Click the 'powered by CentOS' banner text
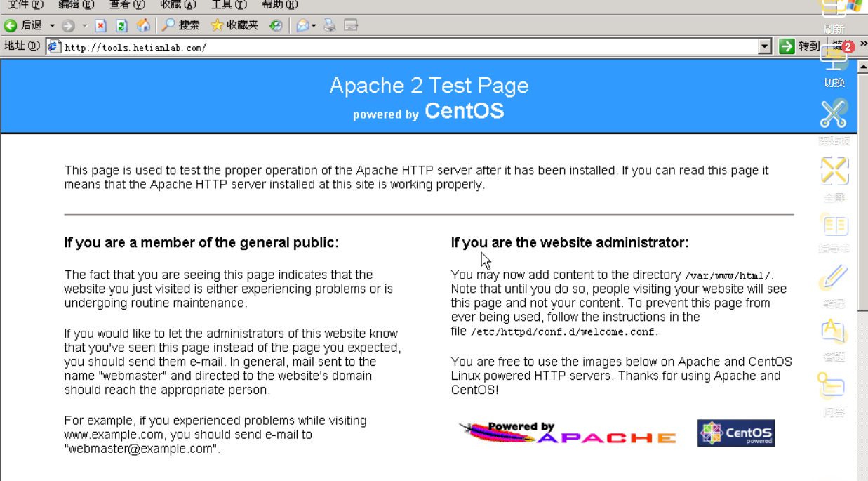The image size is (868, 481). pos(428,112)
